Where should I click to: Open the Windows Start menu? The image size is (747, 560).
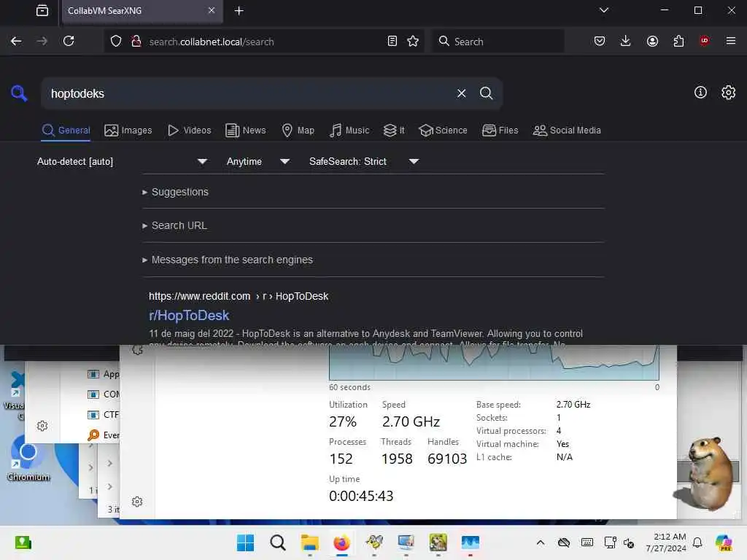pos(245,542)
